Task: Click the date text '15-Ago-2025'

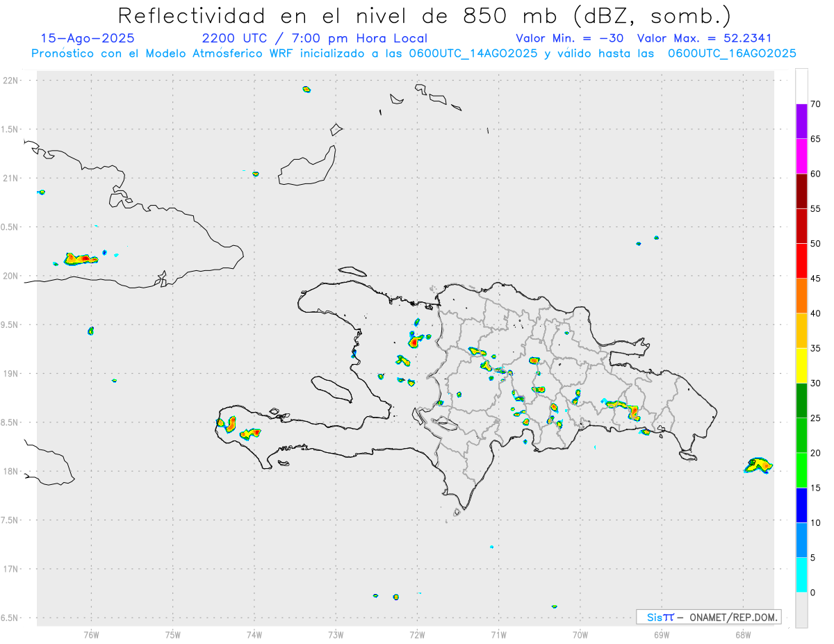Action: [88, 38]
